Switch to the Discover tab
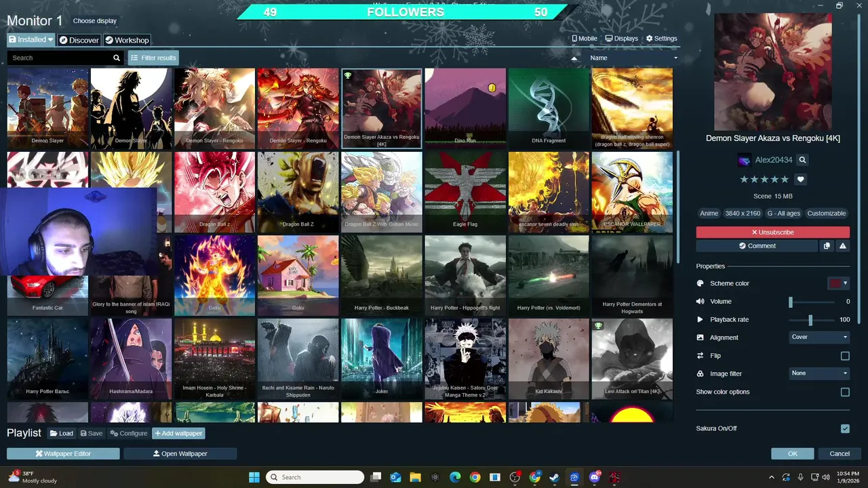The width and height of the screenshot is (868, 488). pos(79,40)
